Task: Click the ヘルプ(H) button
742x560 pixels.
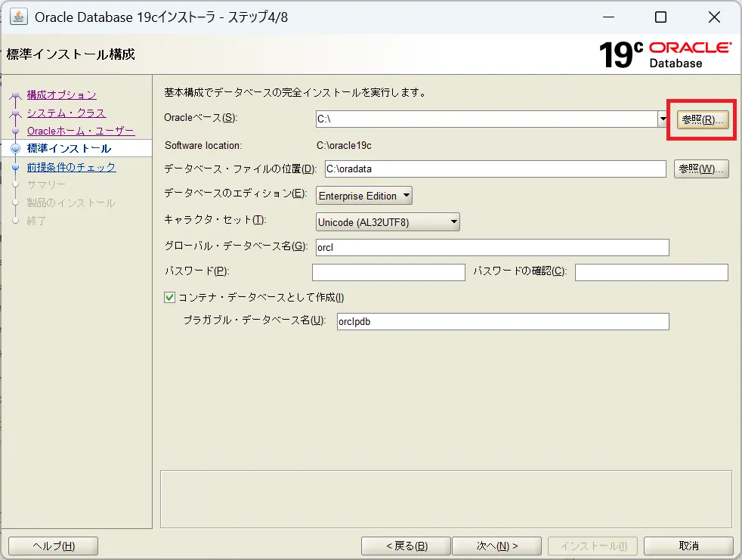Action: tap(54, 546)
